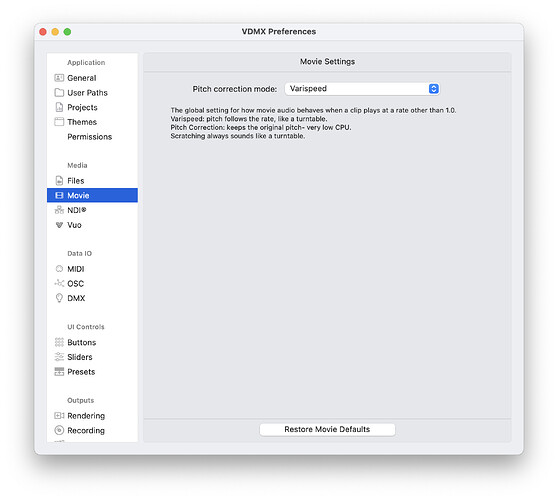Select OSC under Data IO
This screenshot has width=558, height=500.
[x=92, y=283]
